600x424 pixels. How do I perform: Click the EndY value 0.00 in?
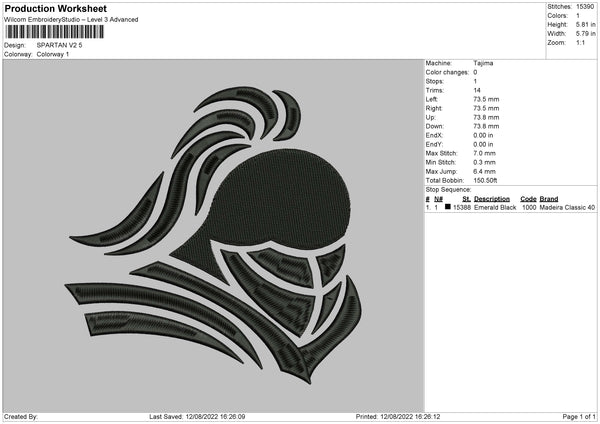click(x=483, y=145)
